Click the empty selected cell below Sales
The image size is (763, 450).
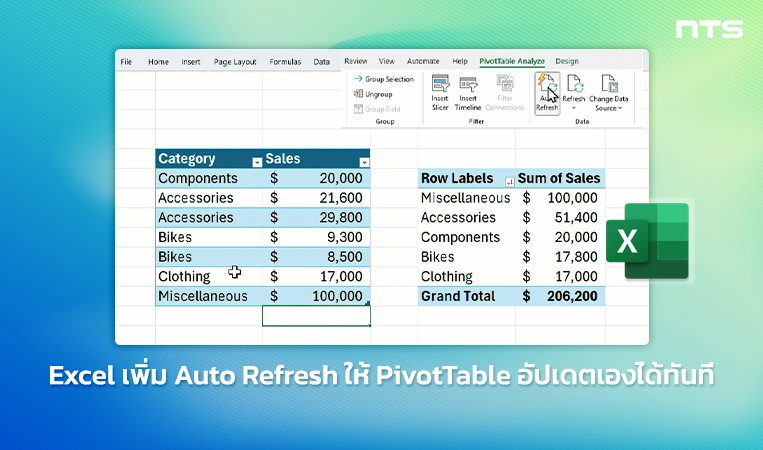316,316
